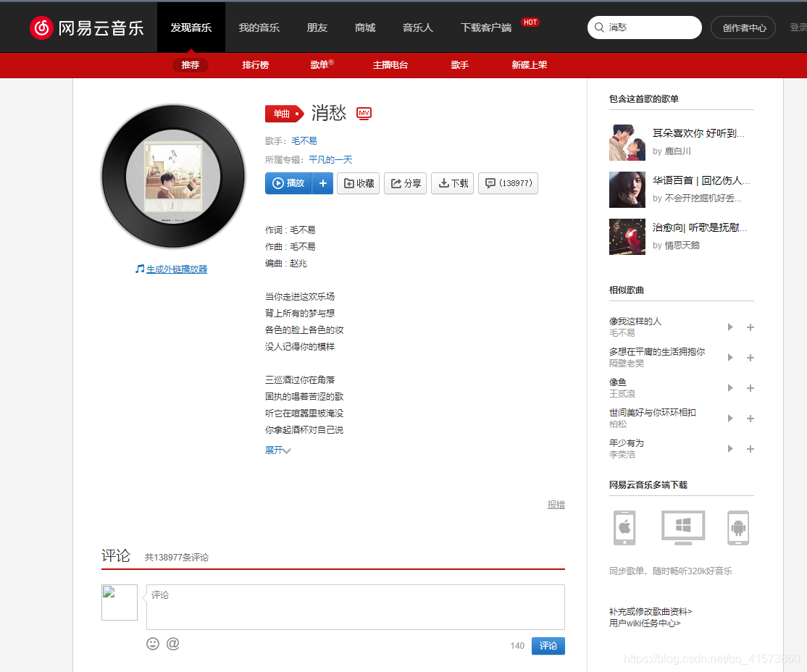Click 收藏 to collect the song
This screenshot has height=672, width=807.
point(358,183)
